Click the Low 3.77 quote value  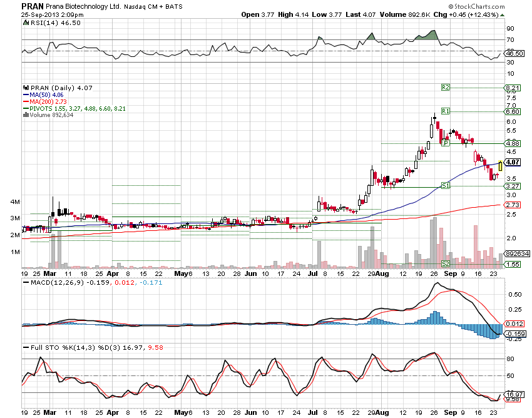pos(327,14)
